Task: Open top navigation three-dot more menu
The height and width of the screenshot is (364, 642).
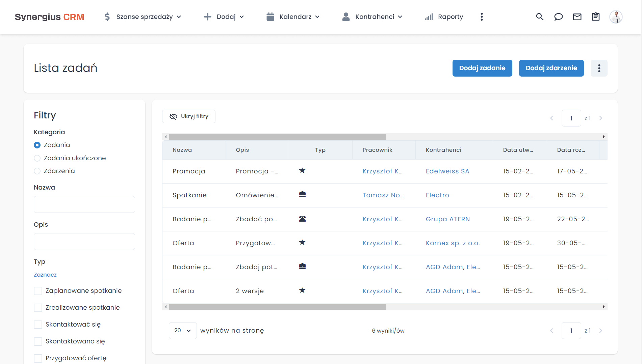Action: 482,17
